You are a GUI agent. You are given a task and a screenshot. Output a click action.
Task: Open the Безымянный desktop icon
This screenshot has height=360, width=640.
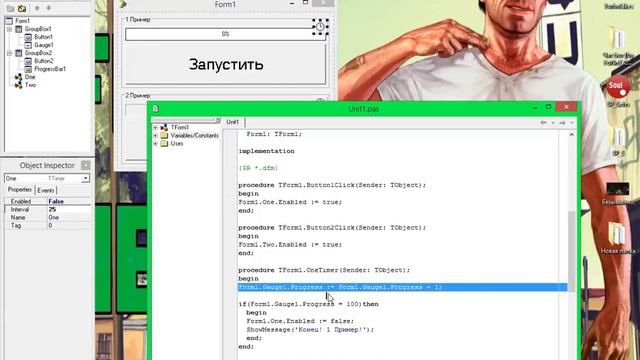(618, 189)
